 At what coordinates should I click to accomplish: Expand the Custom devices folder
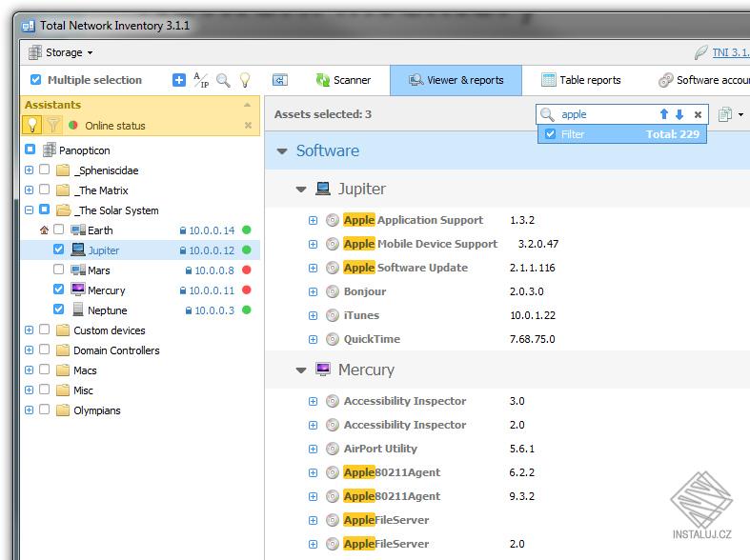(x=29, y=330)
